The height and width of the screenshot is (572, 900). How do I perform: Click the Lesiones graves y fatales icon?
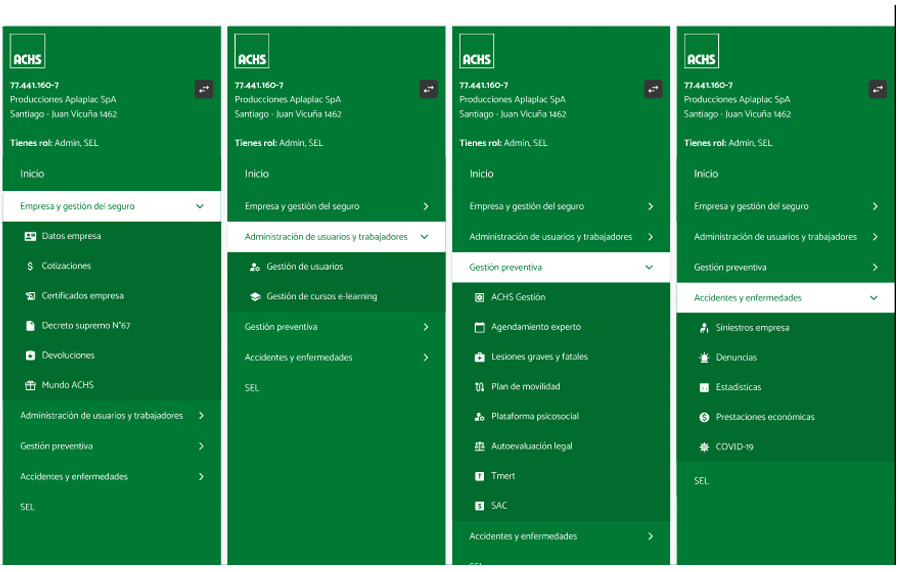coord(479,357)
